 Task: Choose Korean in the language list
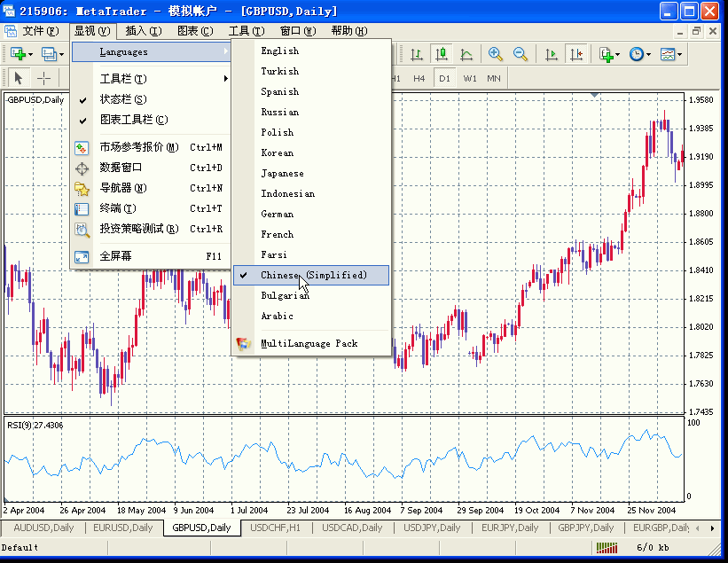[311, 153]
